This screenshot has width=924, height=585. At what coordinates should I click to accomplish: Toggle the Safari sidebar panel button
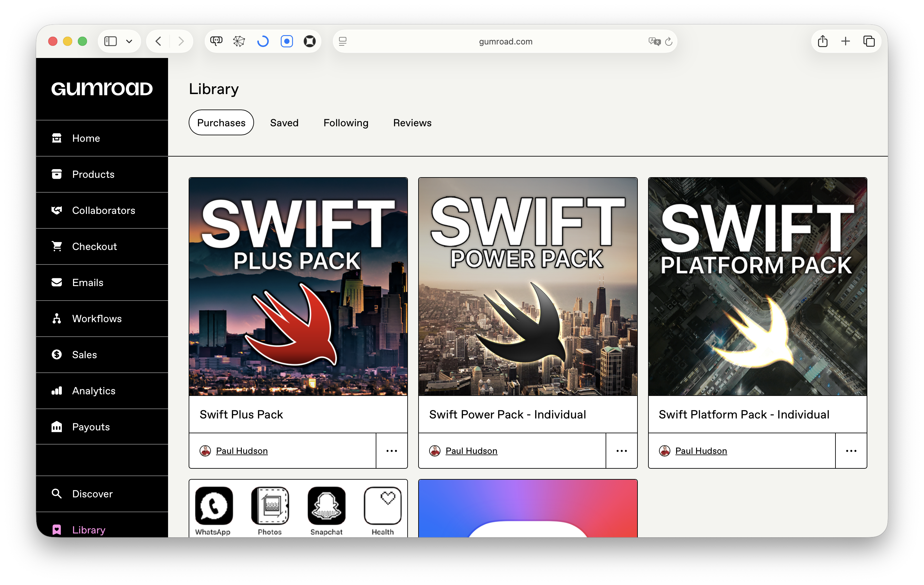110,41
